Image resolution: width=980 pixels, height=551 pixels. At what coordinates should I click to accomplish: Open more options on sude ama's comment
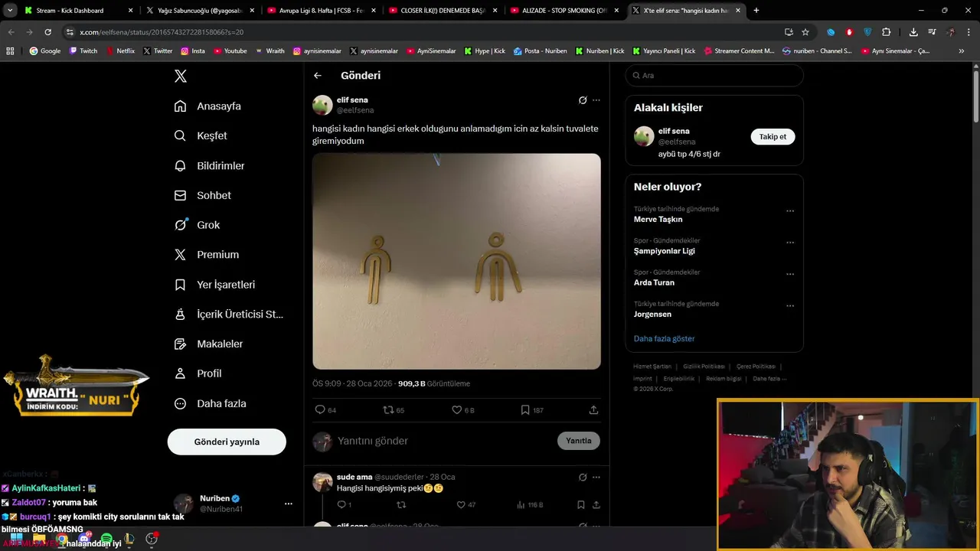[x=596, y=477]
